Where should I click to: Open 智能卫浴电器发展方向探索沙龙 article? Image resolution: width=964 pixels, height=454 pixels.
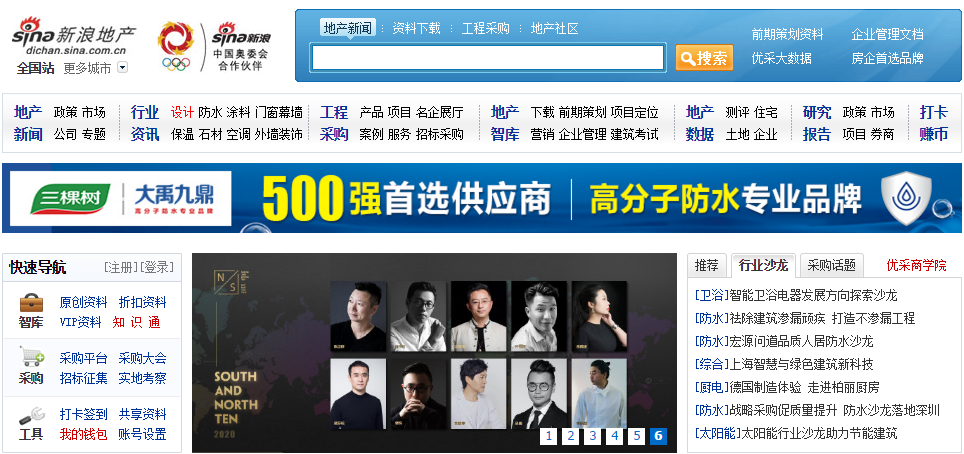813,295
